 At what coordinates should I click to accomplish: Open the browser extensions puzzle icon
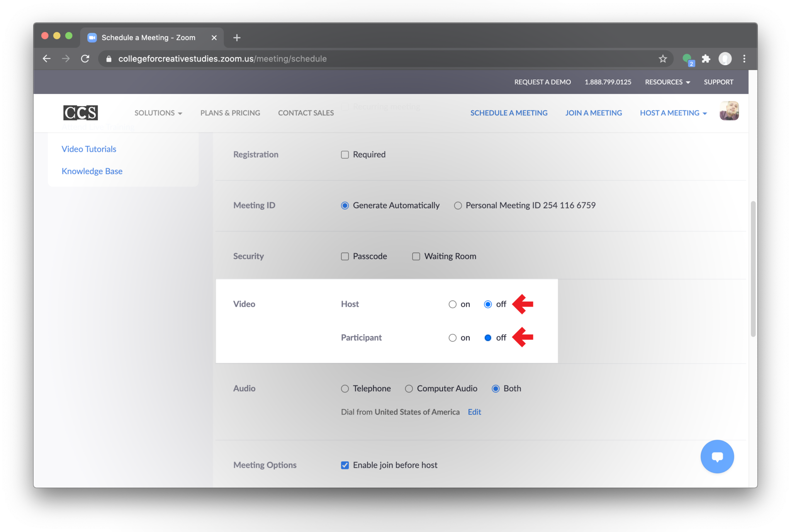tap(706, 59)
